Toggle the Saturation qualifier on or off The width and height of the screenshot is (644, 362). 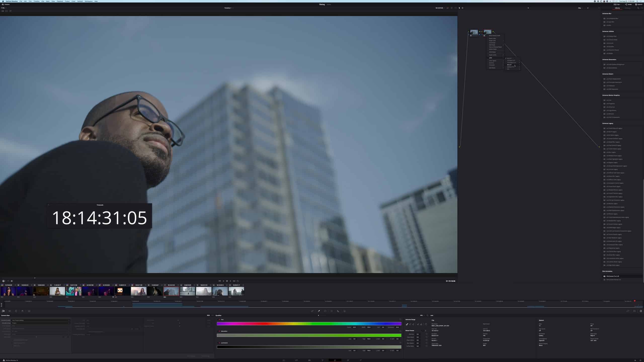point(219,331)
